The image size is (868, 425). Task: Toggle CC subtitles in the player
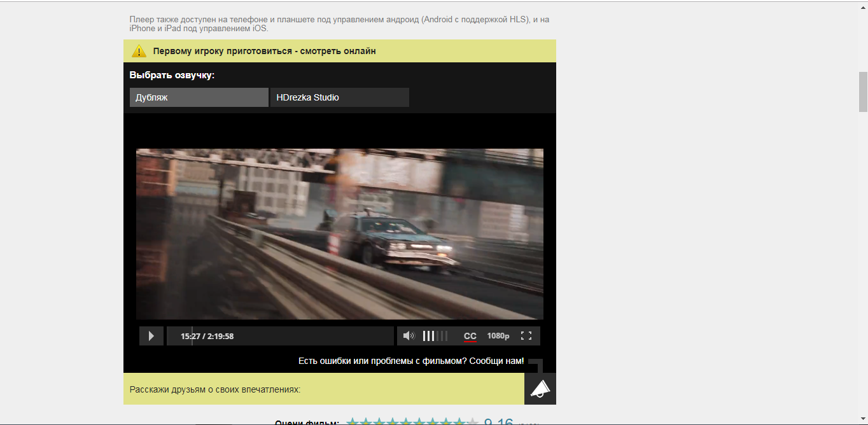[470, 336]
